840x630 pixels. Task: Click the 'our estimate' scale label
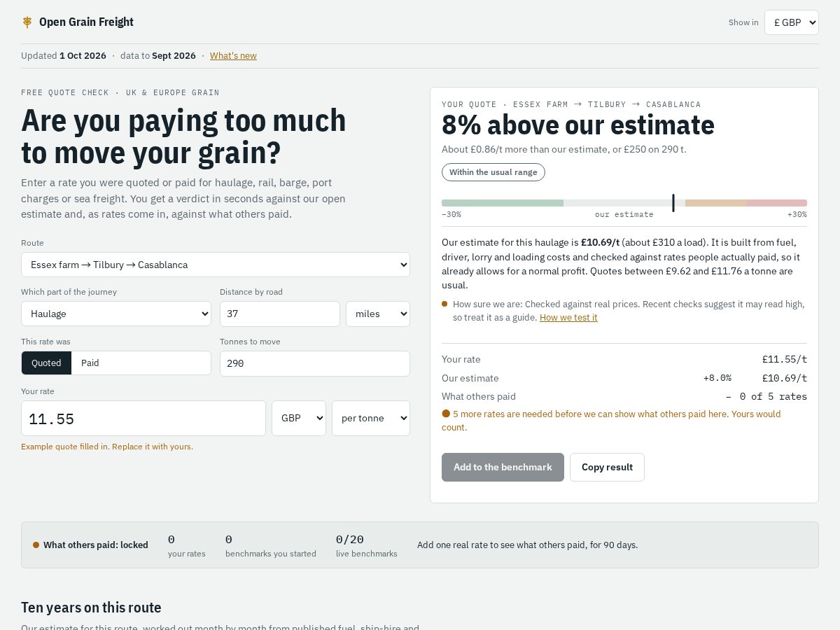point(624,215)
